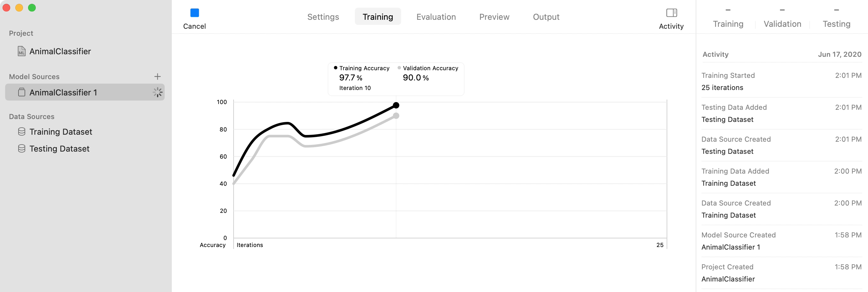Click the AnimalClassifier ML document icon
This screenshot has height=292, width=868.
pyautogui.click(x=22, y=51)
